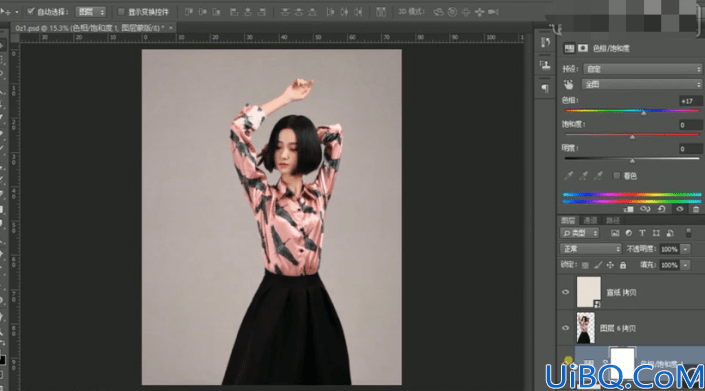Click the align vertical centers icon

click(x=203, y=12)
